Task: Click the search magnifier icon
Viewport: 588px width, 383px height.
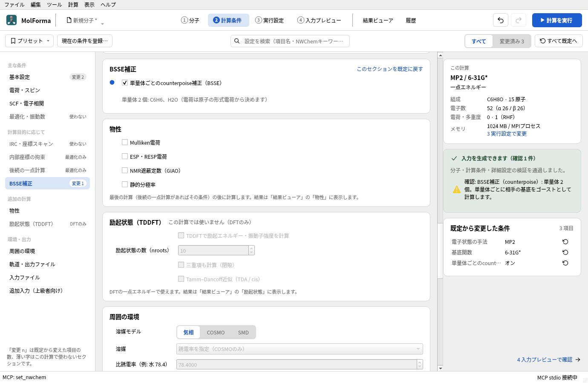Action: point(237,41)
